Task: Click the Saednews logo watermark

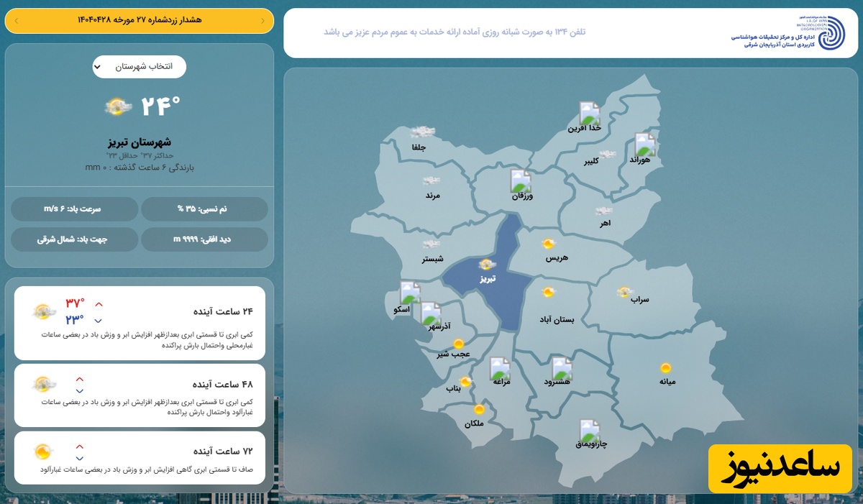Action: click(x=780, y=468)
